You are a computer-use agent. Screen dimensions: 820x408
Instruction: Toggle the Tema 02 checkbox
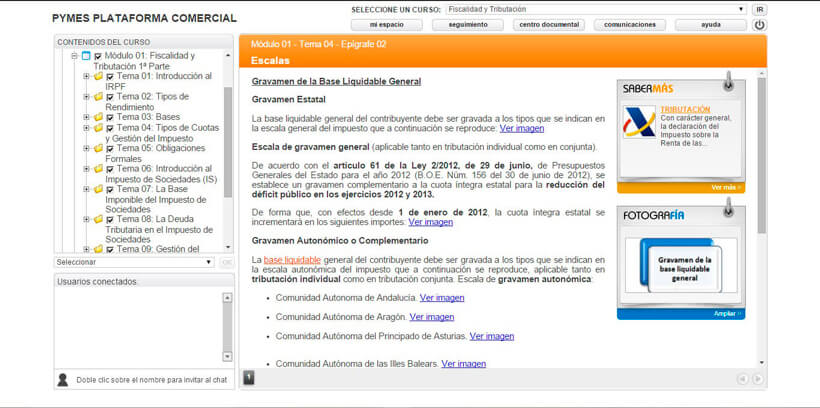110,97
